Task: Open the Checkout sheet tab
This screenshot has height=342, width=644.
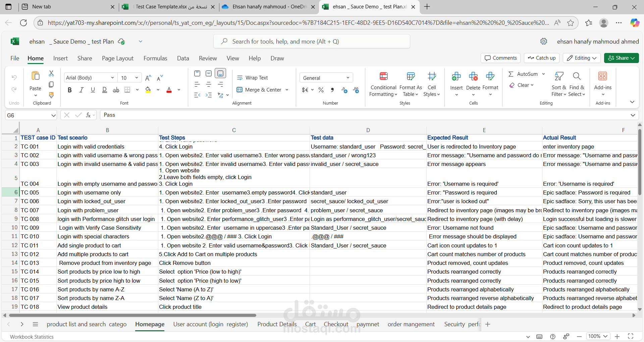Action: tap(336, 324)
